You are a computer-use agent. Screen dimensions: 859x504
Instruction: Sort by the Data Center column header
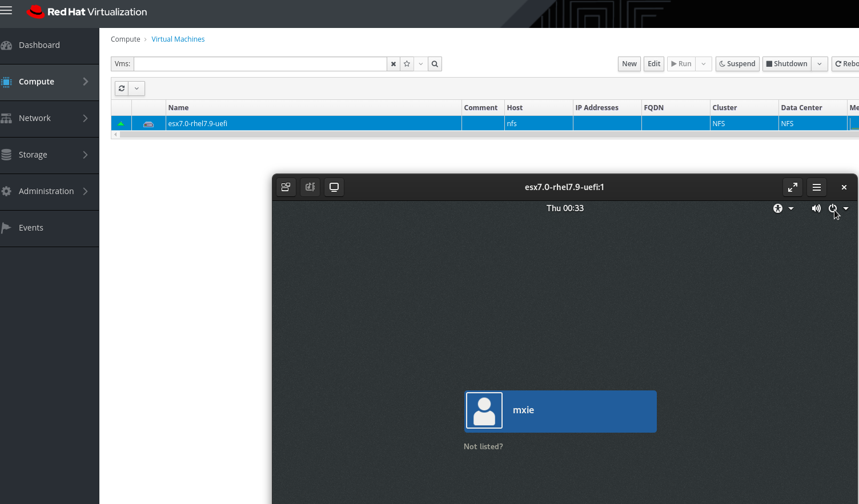tap(813, 108)
